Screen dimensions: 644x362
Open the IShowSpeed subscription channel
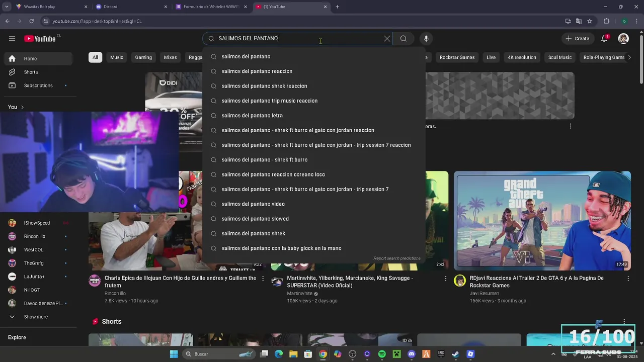[39, 223]
